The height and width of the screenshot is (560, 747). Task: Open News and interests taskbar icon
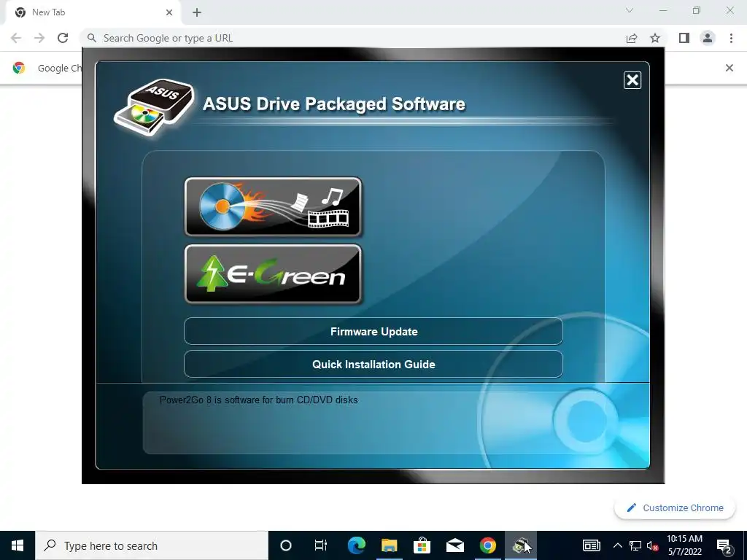coord(591,545)
